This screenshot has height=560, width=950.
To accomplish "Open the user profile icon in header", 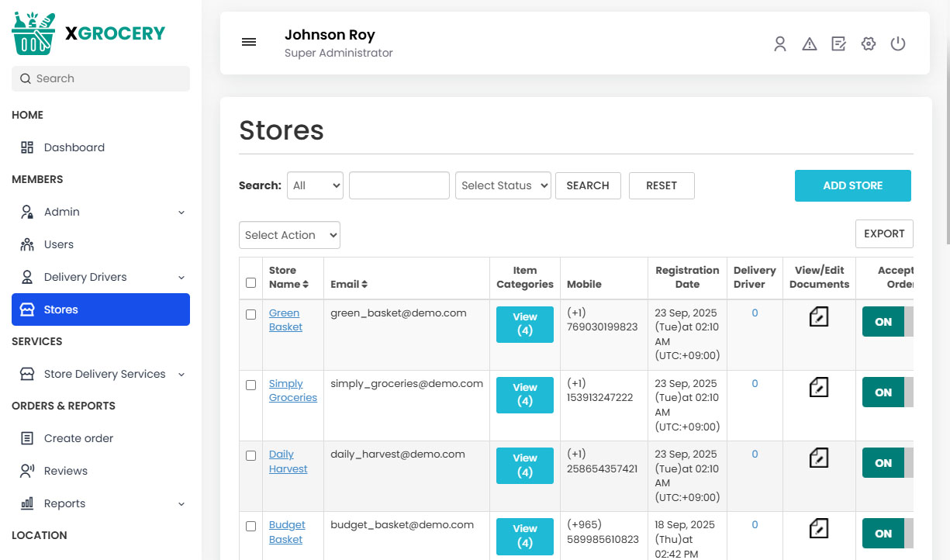I will (x=780, y=44).
